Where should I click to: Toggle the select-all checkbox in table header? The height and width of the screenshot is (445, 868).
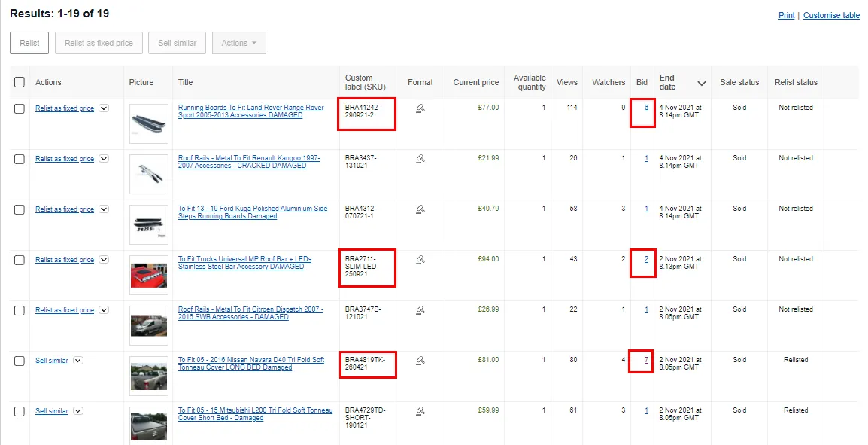click(20, 82)
